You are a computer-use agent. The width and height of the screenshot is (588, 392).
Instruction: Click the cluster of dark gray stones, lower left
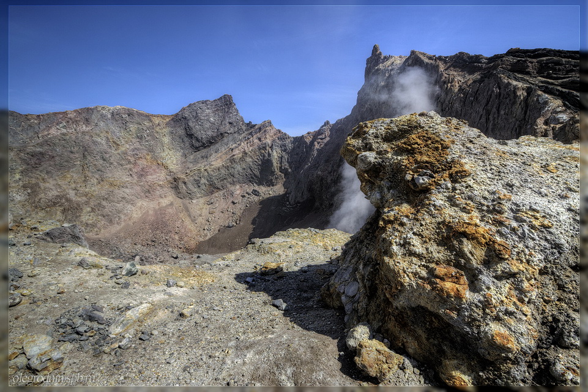[83, 326]
